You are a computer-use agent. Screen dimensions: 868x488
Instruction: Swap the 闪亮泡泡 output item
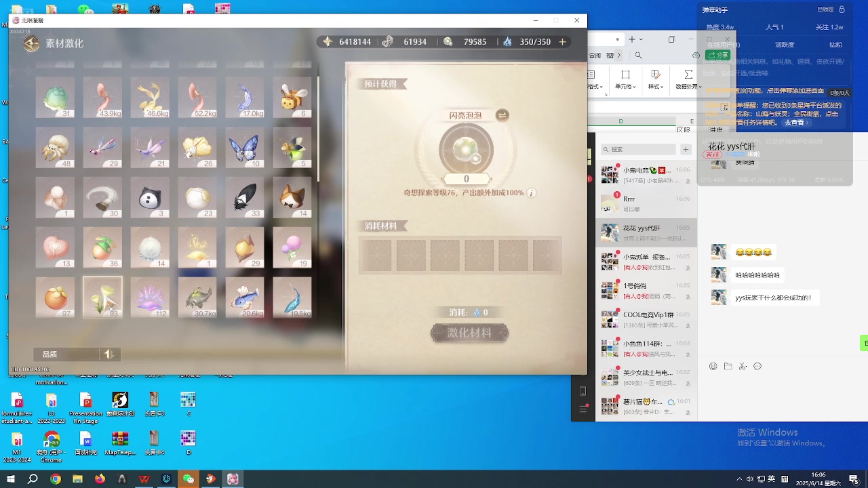click(502, 115)
